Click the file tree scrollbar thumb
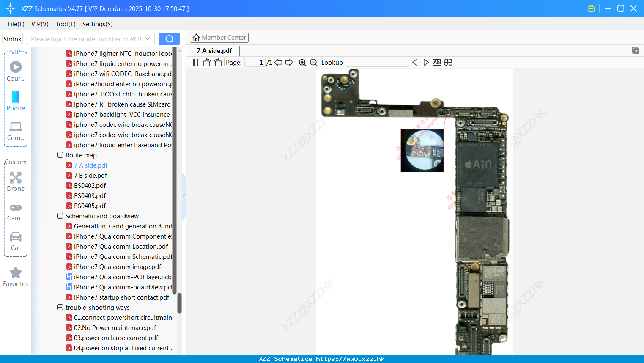 (x=179, y=303)
